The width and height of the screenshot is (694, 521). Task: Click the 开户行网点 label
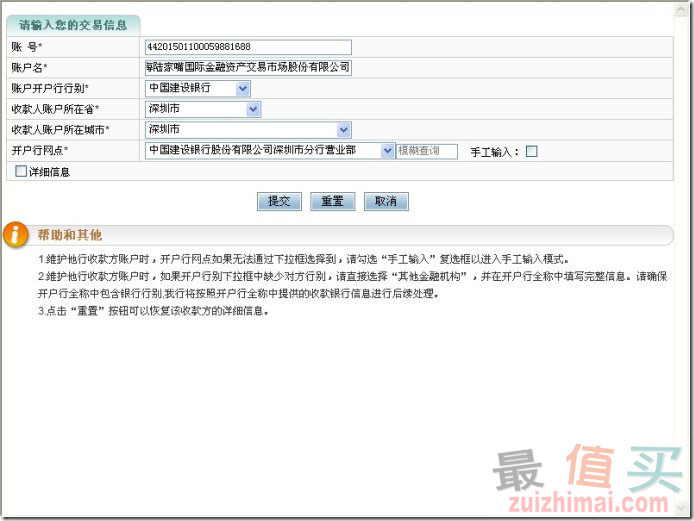click(39, 151)
